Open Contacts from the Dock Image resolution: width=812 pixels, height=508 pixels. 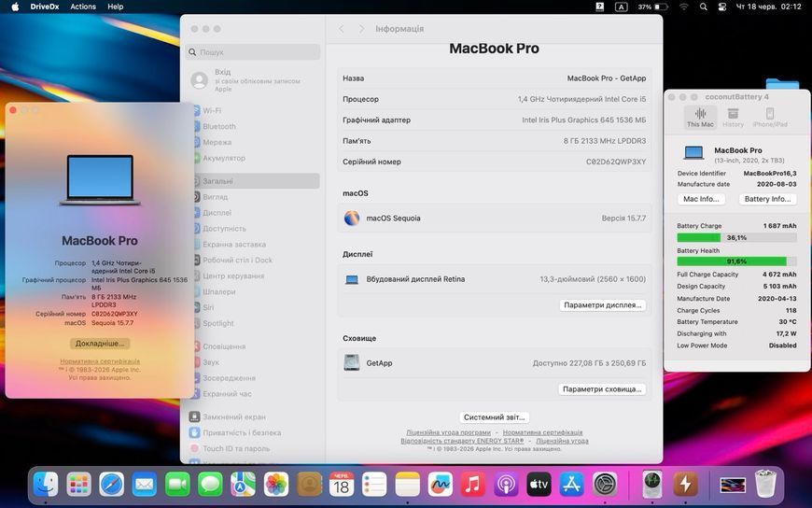coord(309,485)
